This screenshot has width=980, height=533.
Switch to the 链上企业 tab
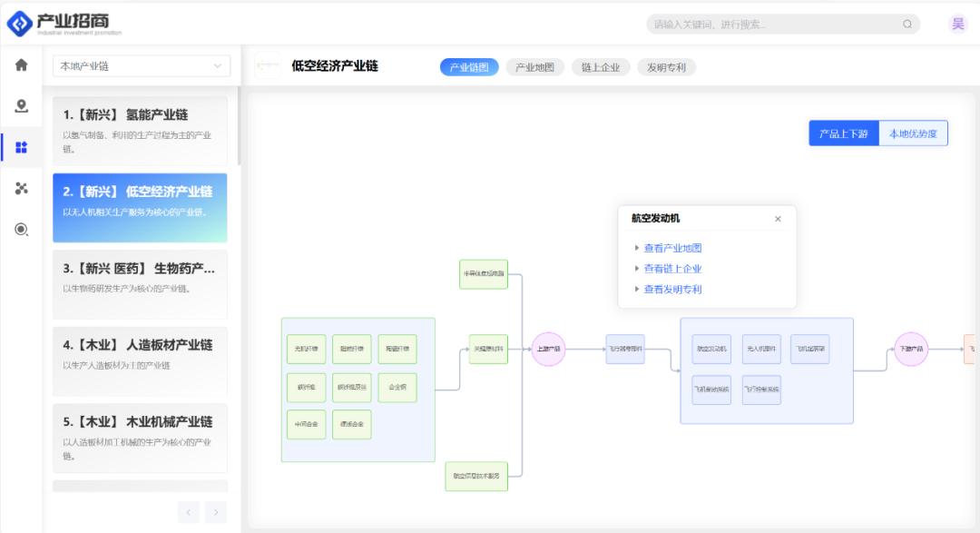[x=600, y=67]
